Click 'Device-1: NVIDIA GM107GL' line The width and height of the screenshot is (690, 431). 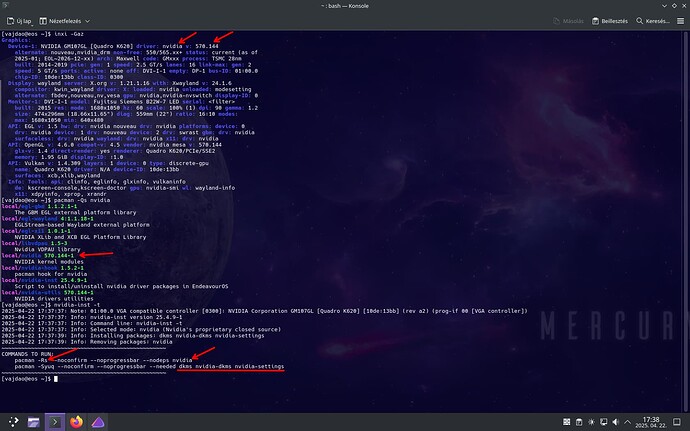113,46
